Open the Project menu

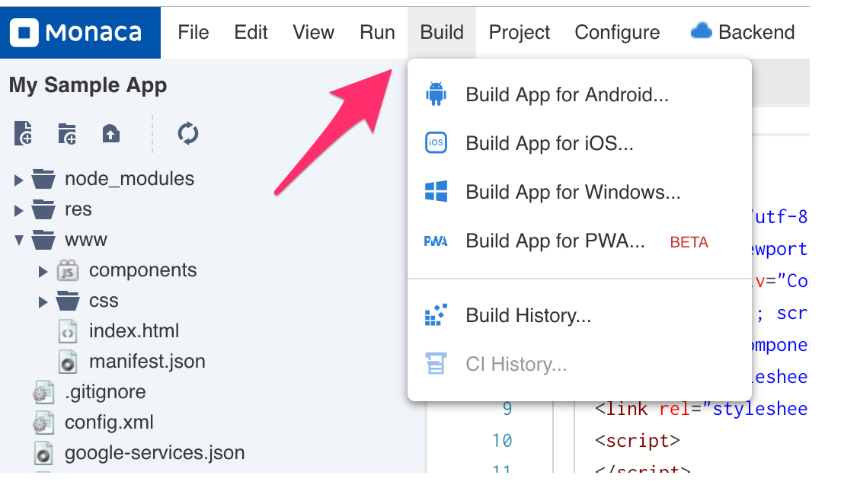(x=520, y=33)
